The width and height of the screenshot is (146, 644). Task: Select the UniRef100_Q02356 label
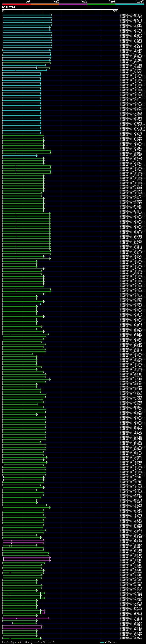pyautogui.click(x=131, y=123)
